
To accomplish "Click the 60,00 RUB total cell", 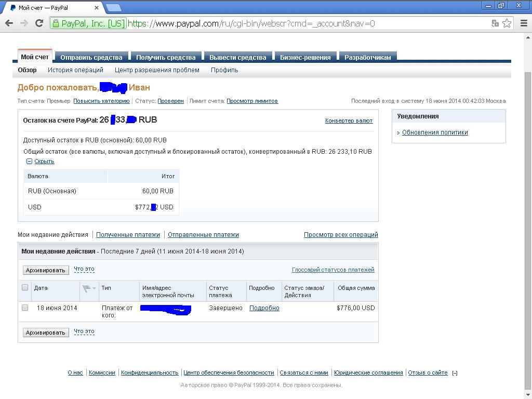I will 158,191.
